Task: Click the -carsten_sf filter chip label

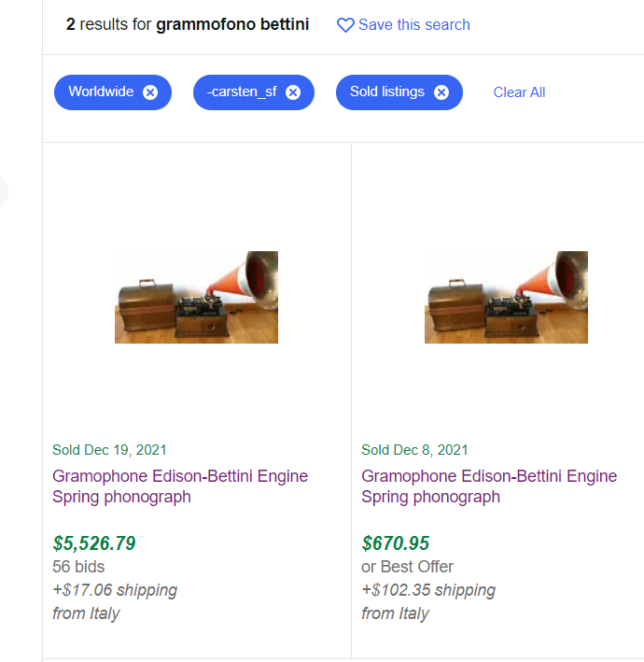Action: 242,92
